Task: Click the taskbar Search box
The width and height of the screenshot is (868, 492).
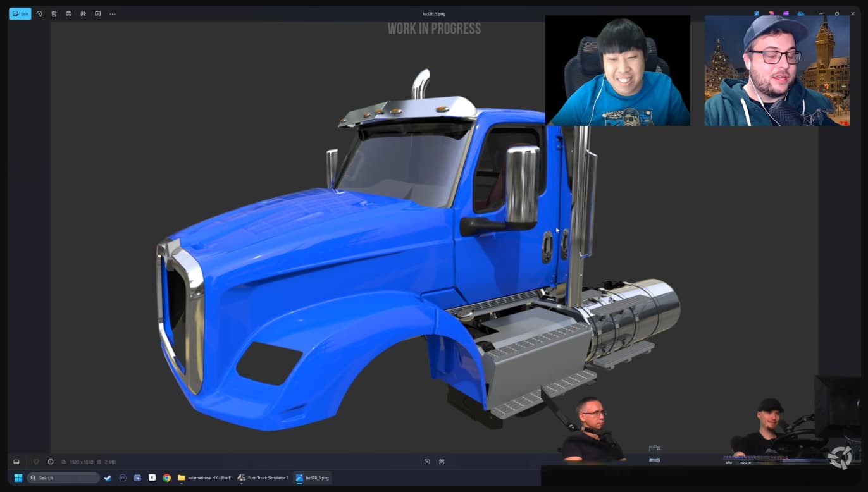Action: (x=63, y=477)
